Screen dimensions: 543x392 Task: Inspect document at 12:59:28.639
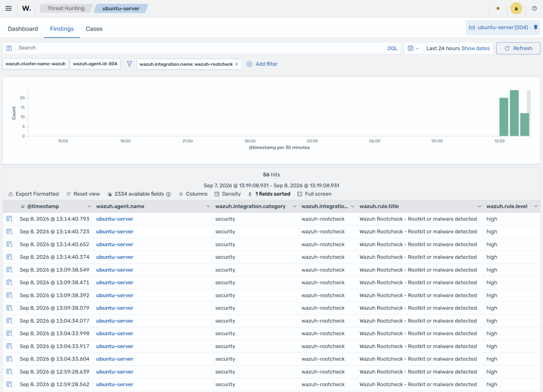(10, 372)
